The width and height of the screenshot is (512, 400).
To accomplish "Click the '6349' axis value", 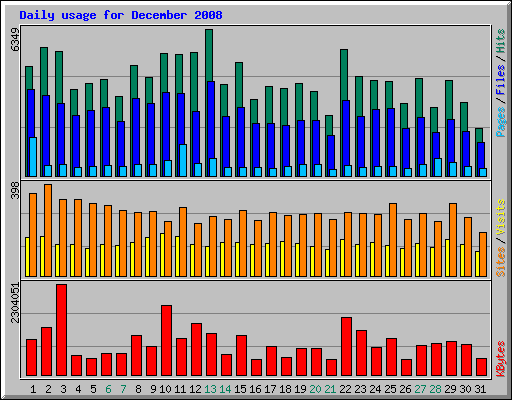I will coord(15,40).
